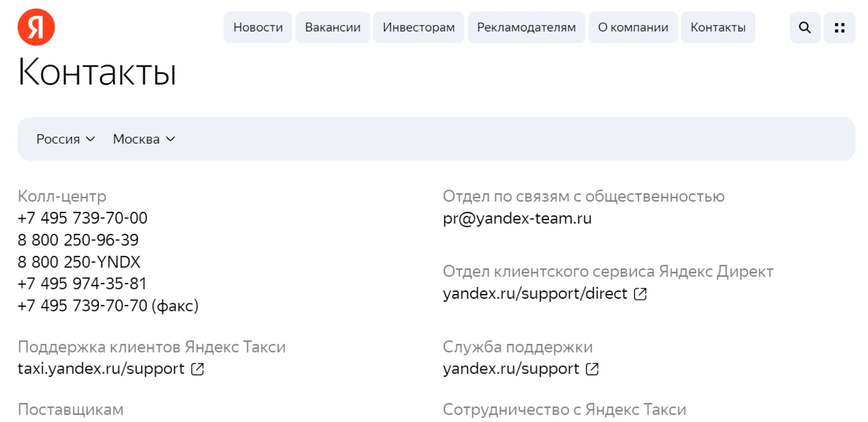Select the Контакты navigation item
The height and width of the screenshot is (422, 868).
(718, 27)
